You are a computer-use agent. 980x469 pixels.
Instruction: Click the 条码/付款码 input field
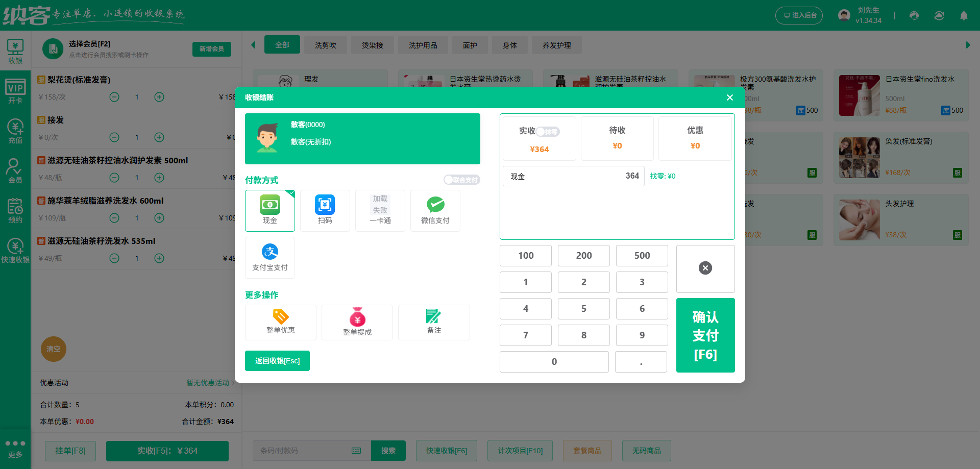(x=301, y=451)
